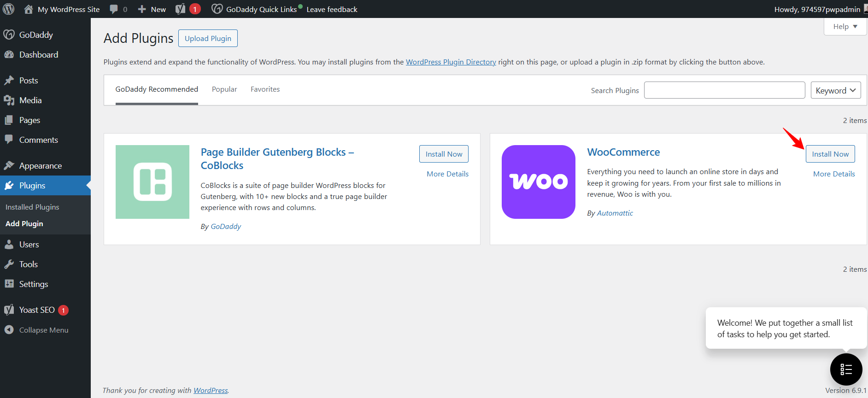The height and width of the screenshot is (398, 868).
Task: Open the getting started tasks checklist button
Action: [x=846, y=369]
